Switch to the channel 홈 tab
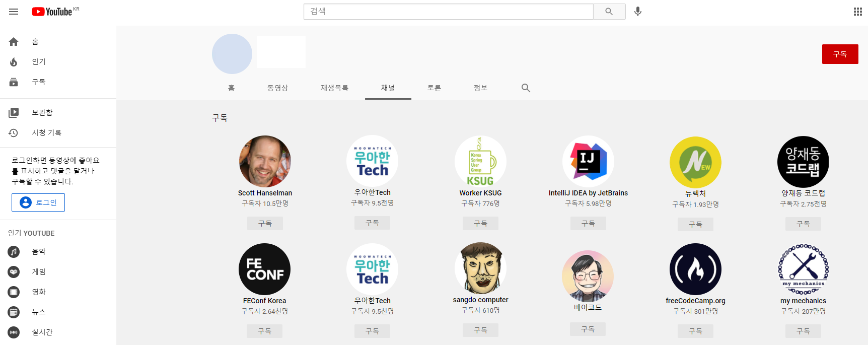Viewport: 868px width, 345px height. [x=231, y=88]
